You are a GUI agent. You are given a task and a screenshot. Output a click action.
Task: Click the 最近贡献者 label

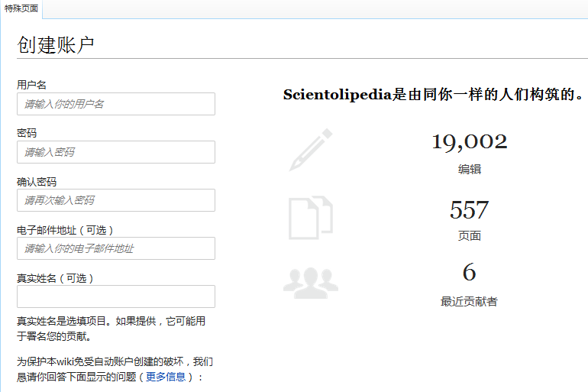tap(469, 302)
